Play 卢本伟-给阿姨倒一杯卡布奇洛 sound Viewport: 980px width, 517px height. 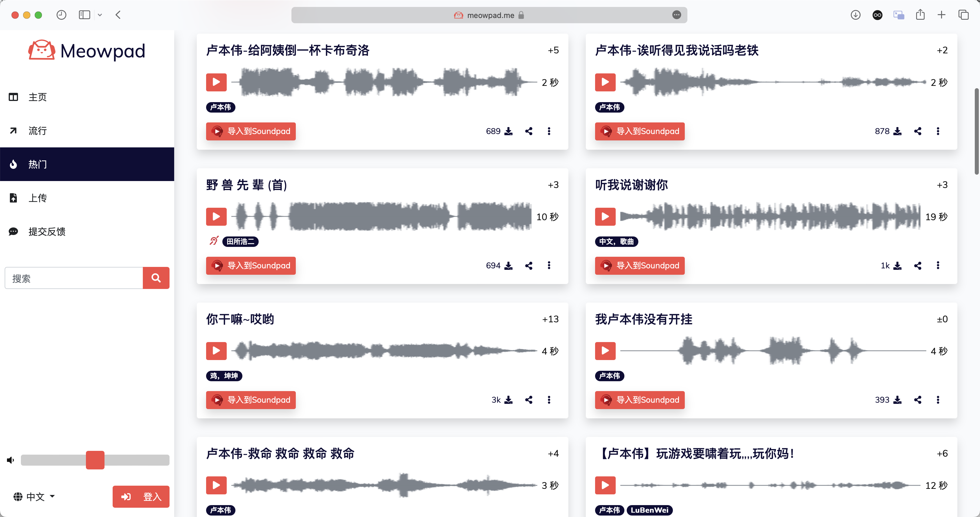tap(216, 82)
